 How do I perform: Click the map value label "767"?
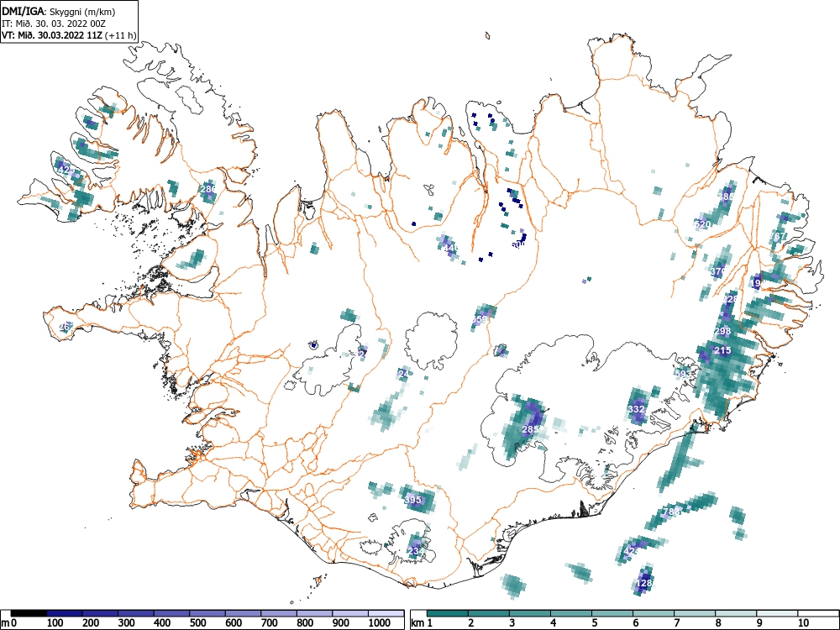point(779,236)
